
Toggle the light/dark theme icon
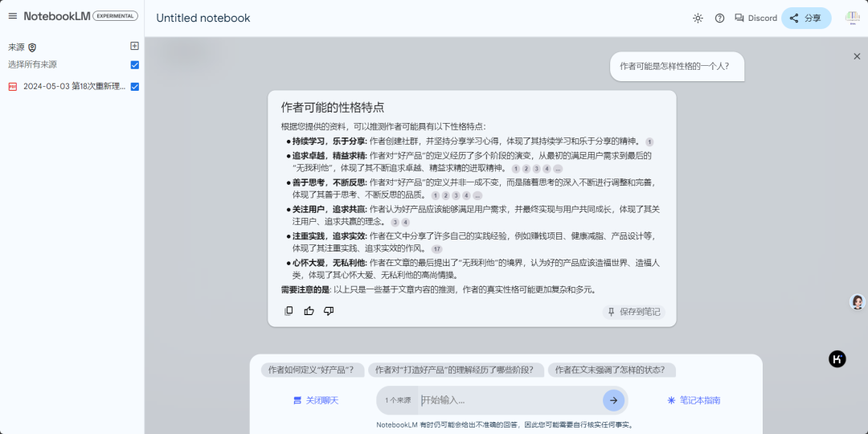point(698,18)
